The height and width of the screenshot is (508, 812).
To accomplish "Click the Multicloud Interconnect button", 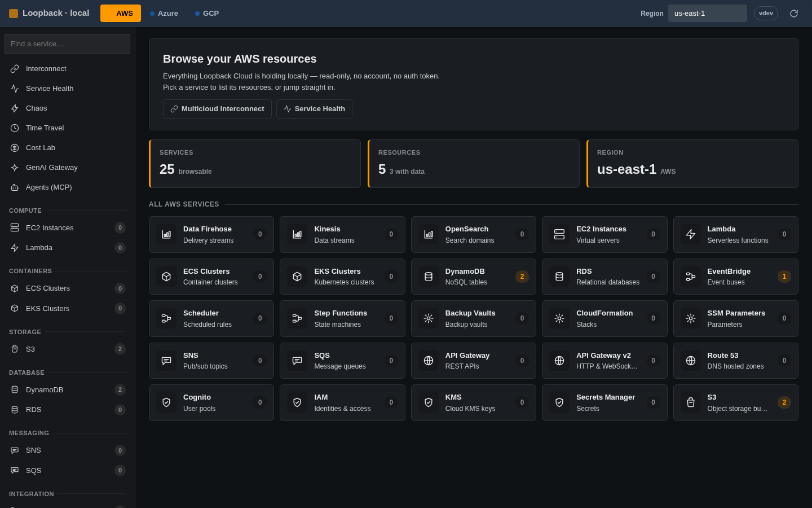I will (217, 109).
